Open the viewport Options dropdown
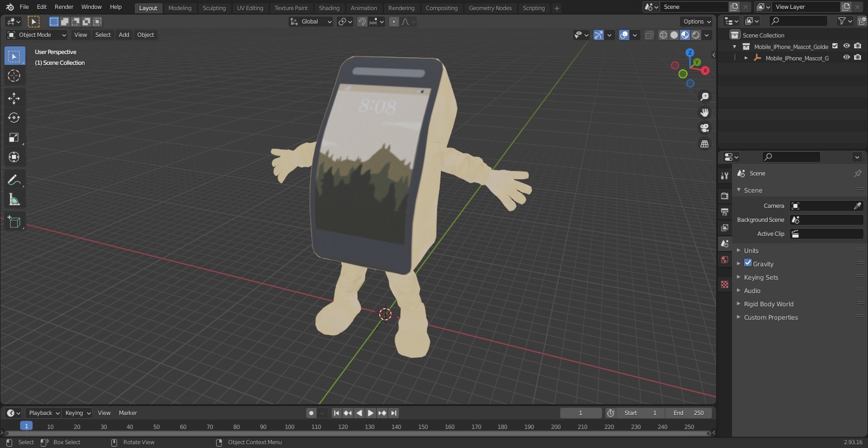The width and height of the screenshot is (868, 448). coord(697,22)
